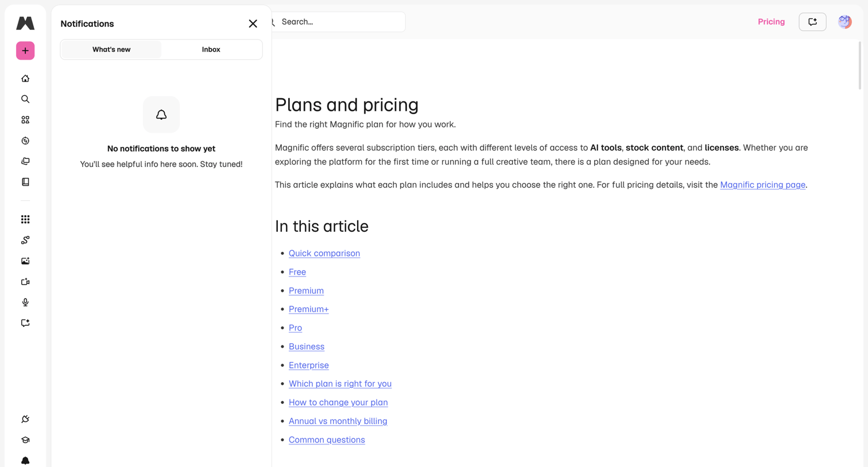Viewport: 868px width, 467px height.
Task: Open the shapes icon in the sidebar
Action: (x=25, y=120)
